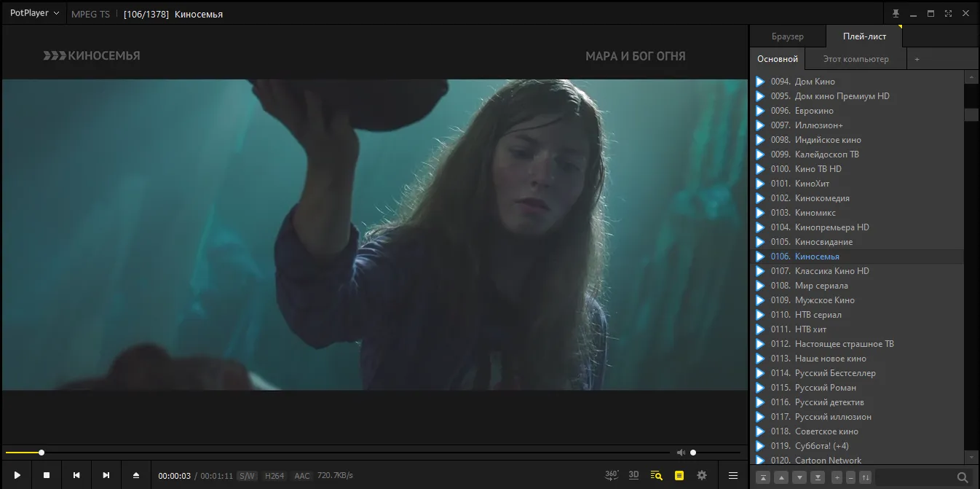980x489 pixels.
Task: Add an item with the playlist plus button
Action: pos(837,478)
